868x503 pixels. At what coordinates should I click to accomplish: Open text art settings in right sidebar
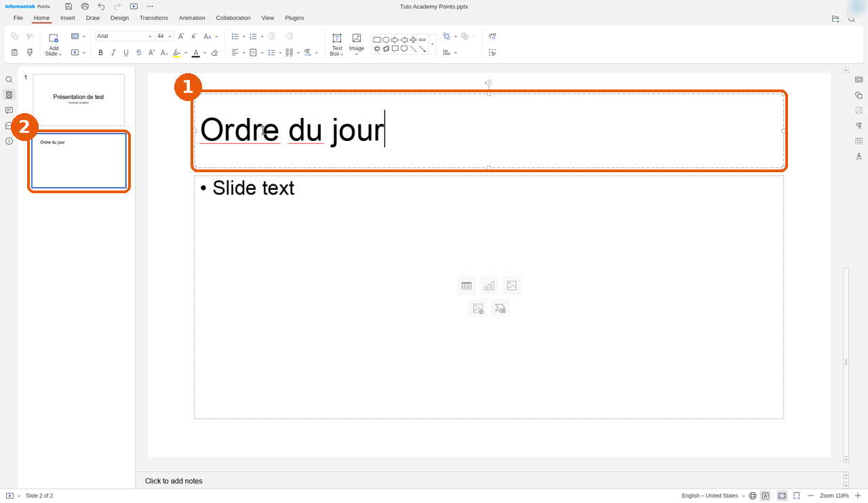pos(859,156)
